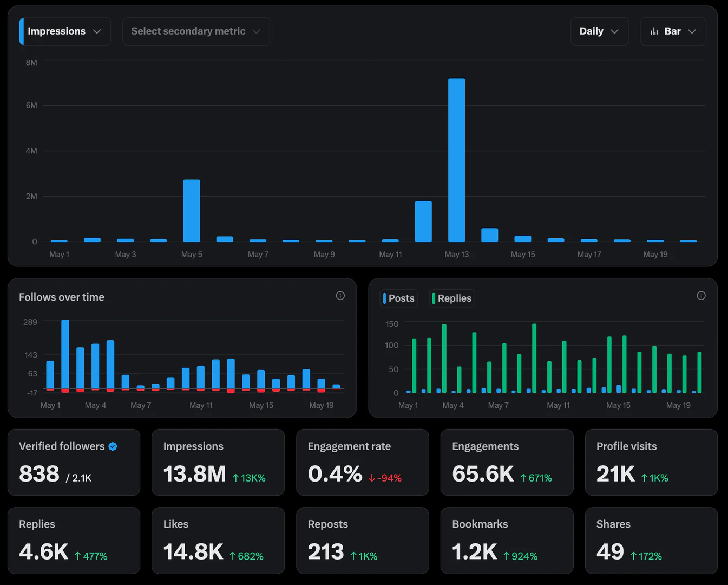The image size is (728, 585).
Task: Select the Shares stat card
Action: click(x=651, y=540)
